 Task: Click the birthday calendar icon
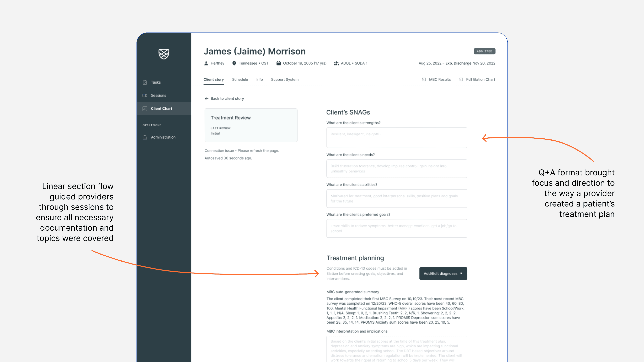278,63
